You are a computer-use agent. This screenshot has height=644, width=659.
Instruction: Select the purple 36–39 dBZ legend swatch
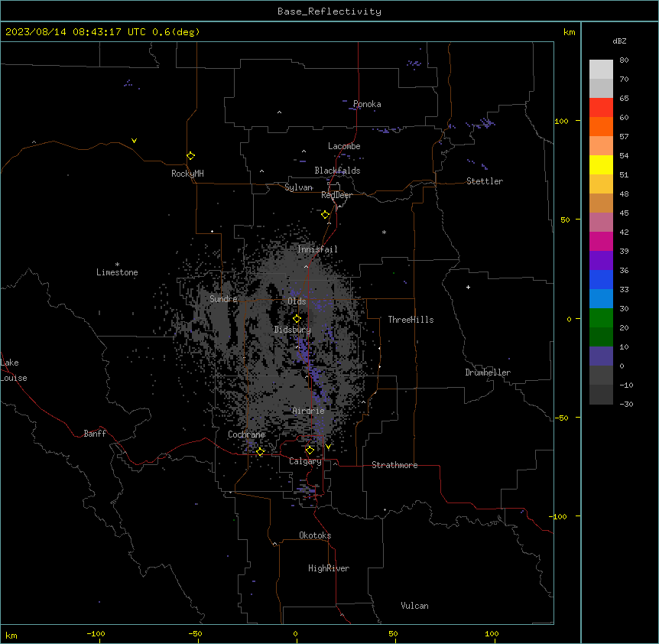[601, 261]
